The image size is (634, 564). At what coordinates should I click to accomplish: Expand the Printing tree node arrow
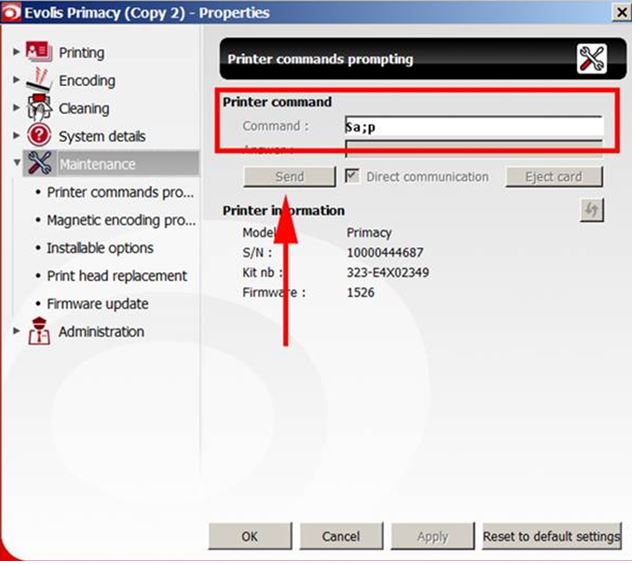(16, 52)
